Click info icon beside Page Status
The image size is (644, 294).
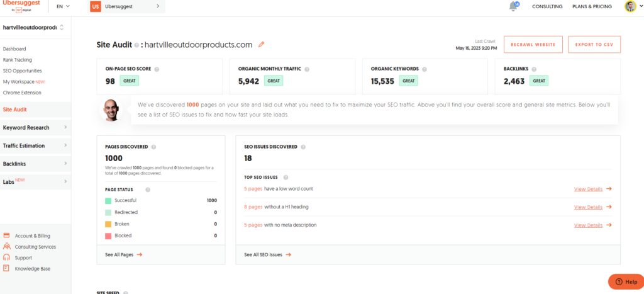(148, 190)
